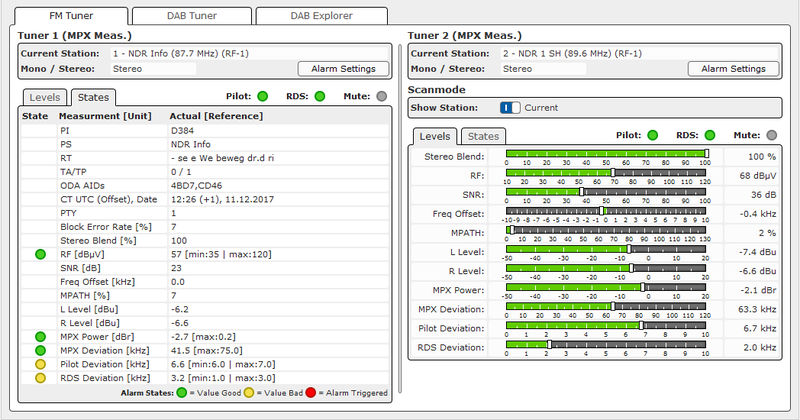Click the 100 % Stereo Blend reading
Screen dimensions: 800x420
tap(762, 157)
